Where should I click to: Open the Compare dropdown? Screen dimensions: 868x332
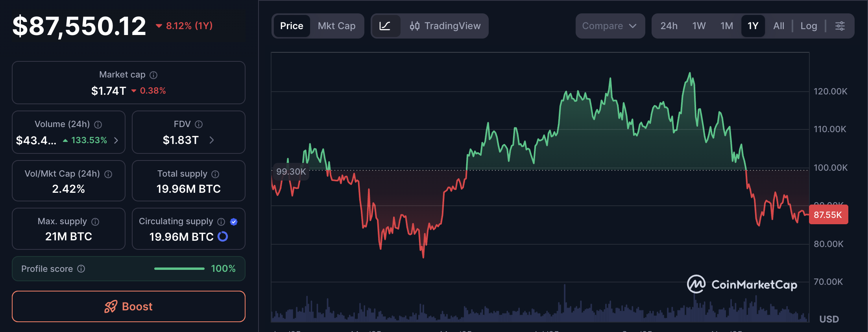[610, 26]
